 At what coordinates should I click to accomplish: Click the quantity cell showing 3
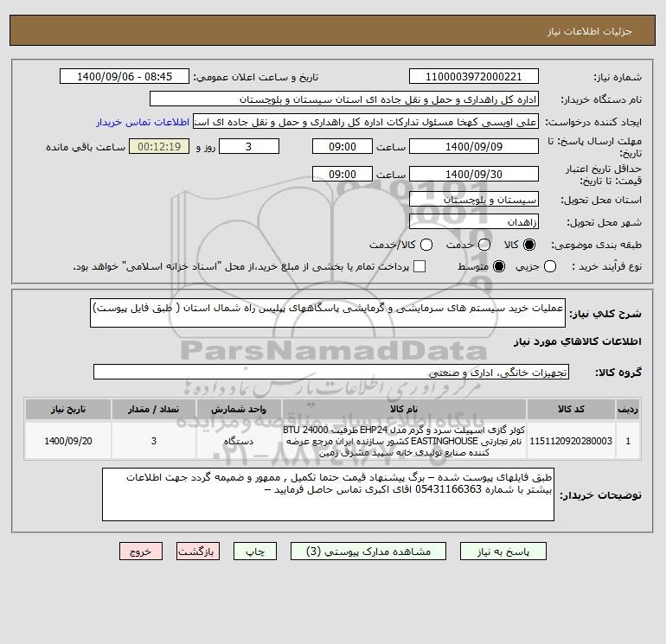[153, 441]
